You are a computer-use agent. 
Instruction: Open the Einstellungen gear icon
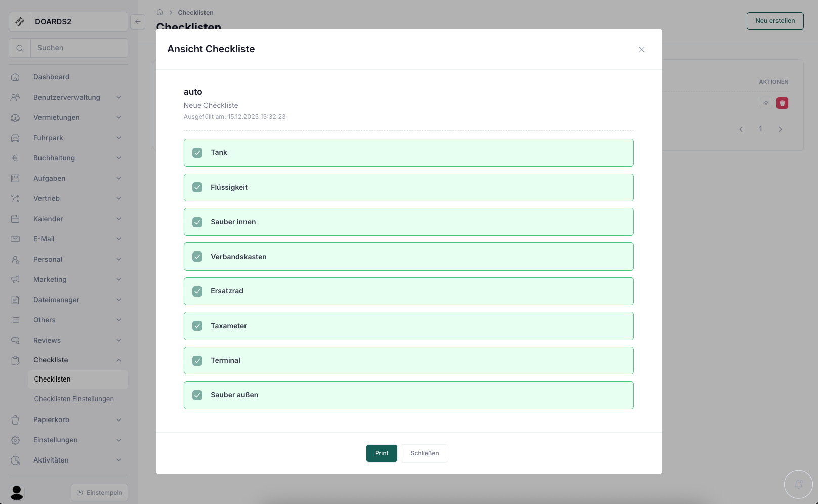tap(15, 440)
